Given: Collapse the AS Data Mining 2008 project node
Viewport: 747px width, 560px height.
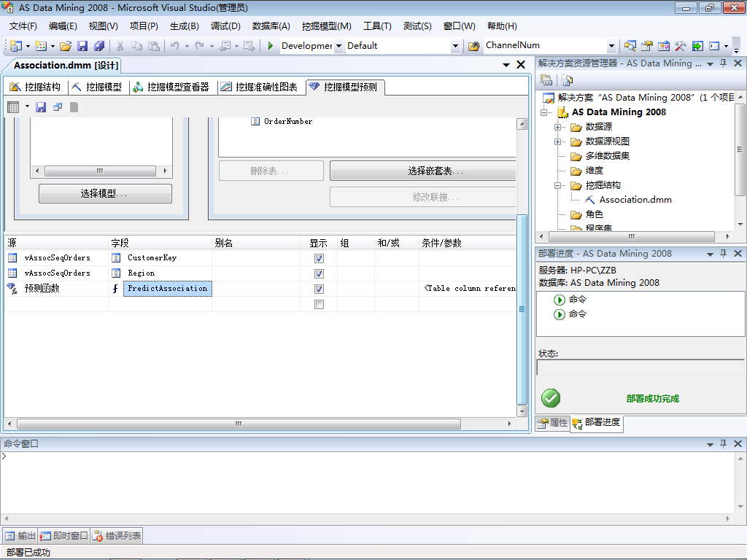Looking at the screenshot, I should [x=543, y=112].
